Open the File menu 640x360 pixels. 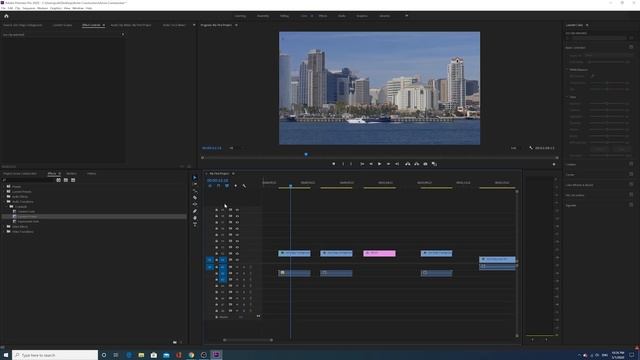[3, 8]
